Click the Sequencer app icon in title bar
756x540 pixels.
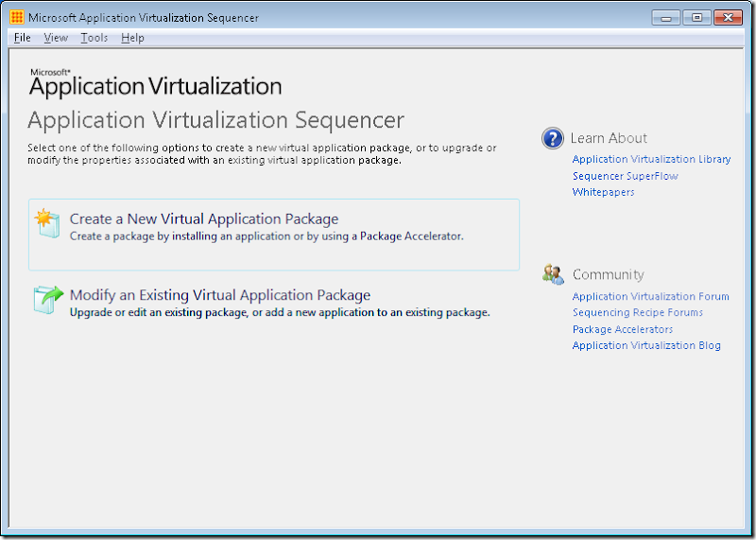pyautogui.click(x=16, y=17)
